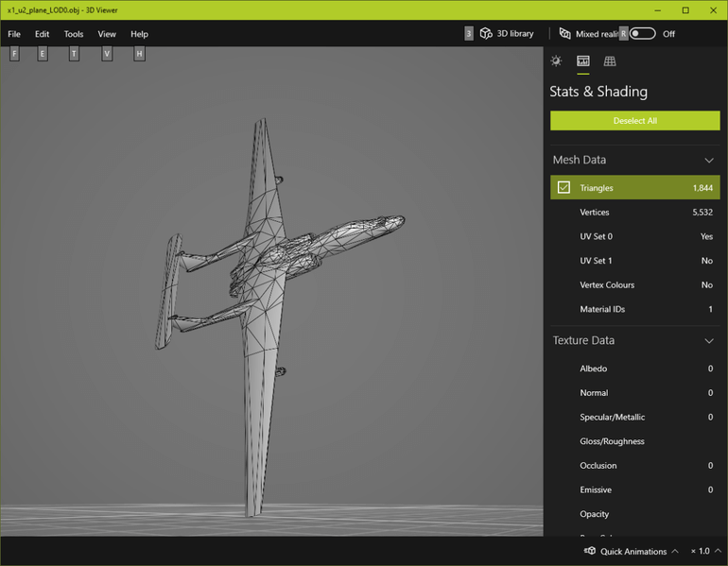Click the Triangles count 1,844
This screenshot has height=566, width=728.
click(702, 188)
